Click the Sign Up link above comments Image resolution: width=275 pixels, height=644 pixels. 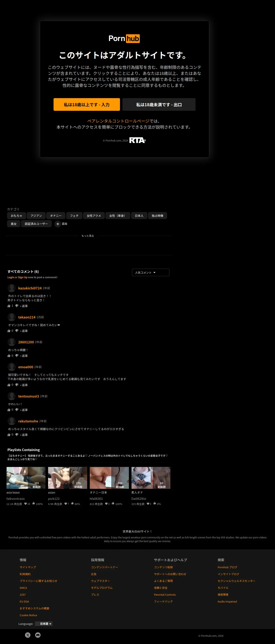click(22, 277)
